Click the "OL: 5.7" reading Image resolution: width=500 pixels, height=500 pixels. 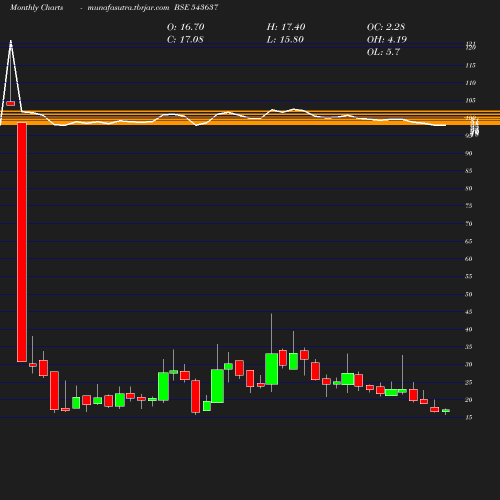[x=383, y=52]
